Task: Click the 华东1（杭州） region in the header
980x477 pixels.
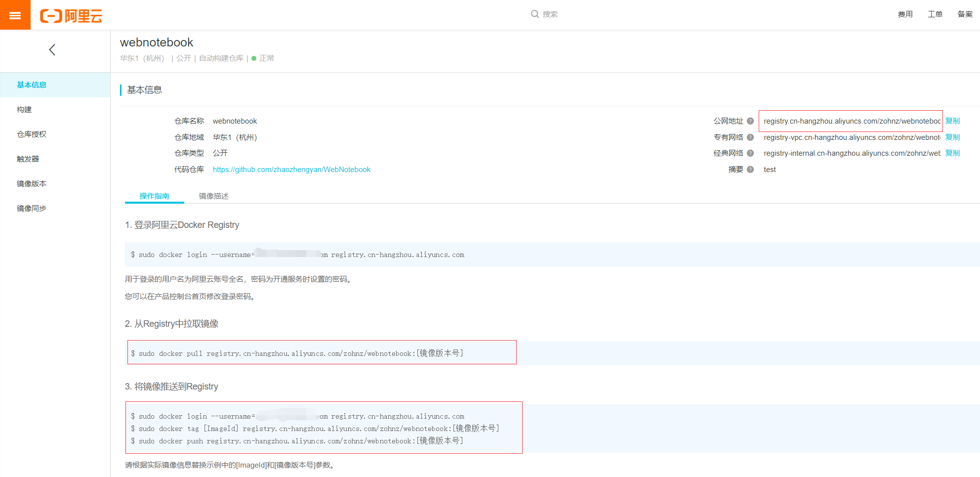Action: pyautogui.click(x=142, y=58)
